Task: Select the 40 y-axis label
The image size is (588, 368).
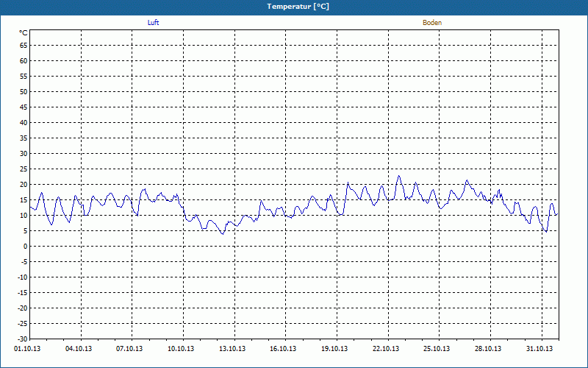Action: point(24,123)
